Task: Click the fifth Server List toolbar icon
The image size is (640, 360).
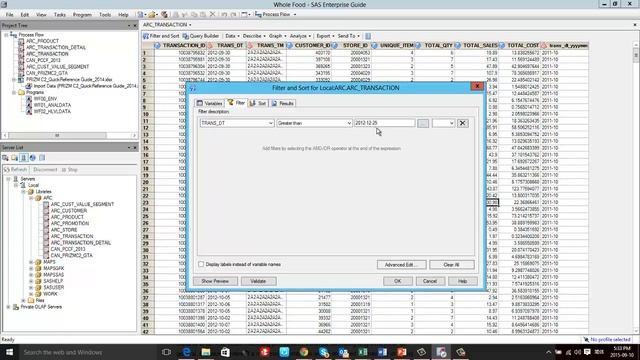Action: [x=42, y=158]
